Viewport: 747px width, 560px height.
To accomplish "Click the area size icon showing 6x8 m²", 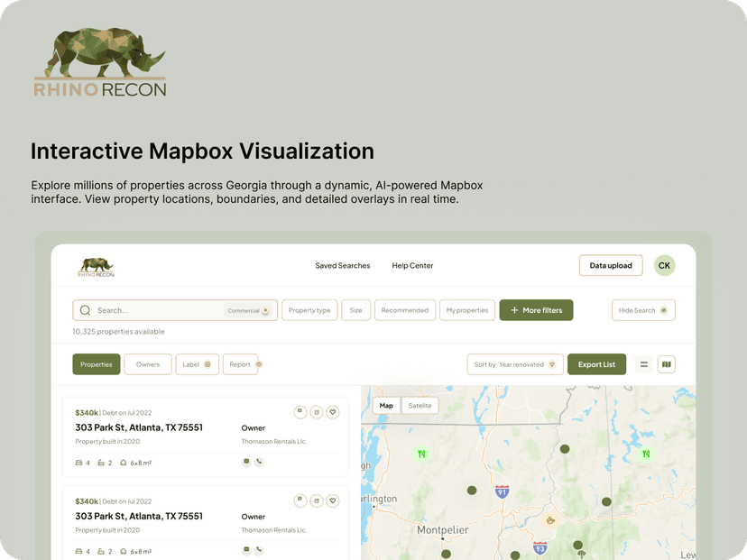I will coord(124,462).
